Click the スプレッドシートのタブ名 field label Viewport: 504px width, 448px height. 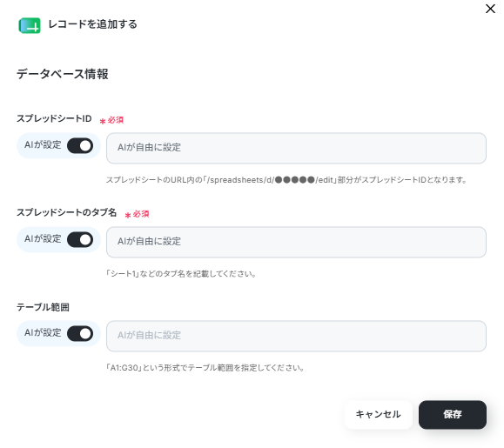click(66, 212)
